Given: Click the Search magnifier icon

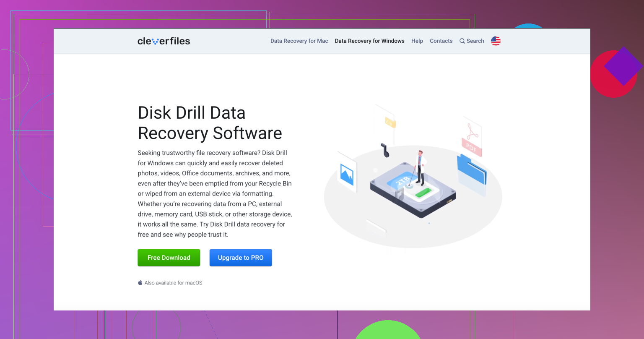Looking at the screenshot, I should coord(462,41).
